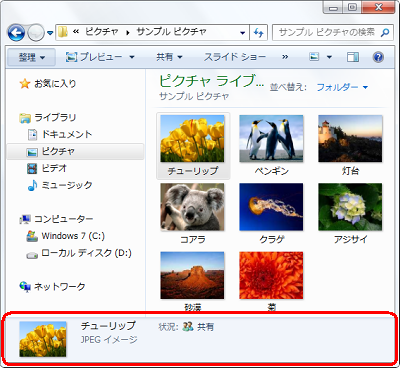Click the プレビュー toolbar button
The width and height of the screenshot is (400, 368).
point(94,57)
